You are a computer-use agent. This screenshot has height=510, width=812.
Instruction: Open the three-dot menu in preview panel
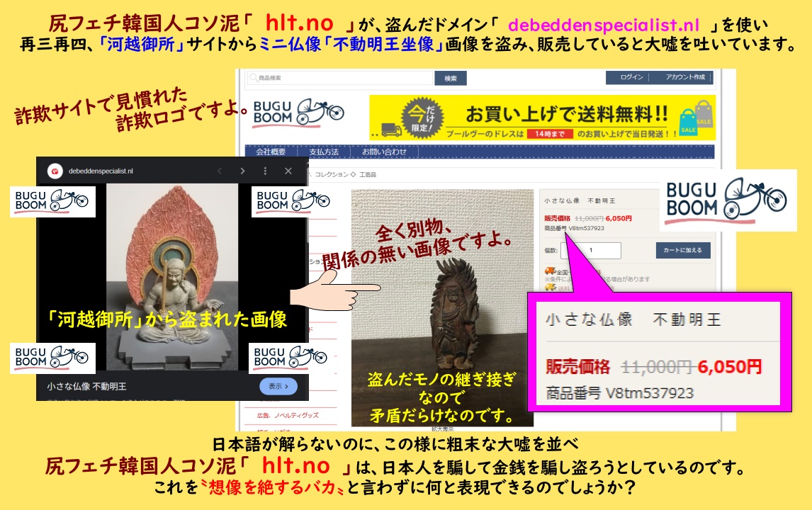click(265, 171)
